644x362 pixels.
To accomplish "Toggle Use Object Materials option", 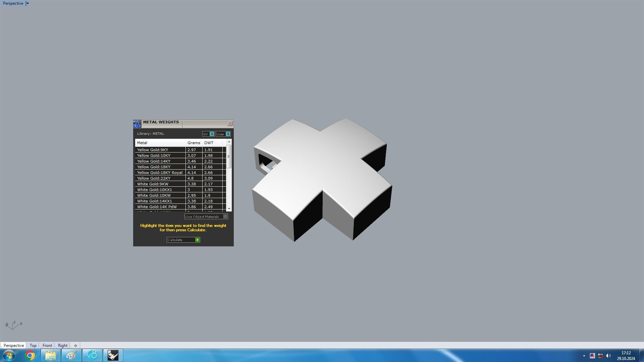I will (x=206, y=217).
